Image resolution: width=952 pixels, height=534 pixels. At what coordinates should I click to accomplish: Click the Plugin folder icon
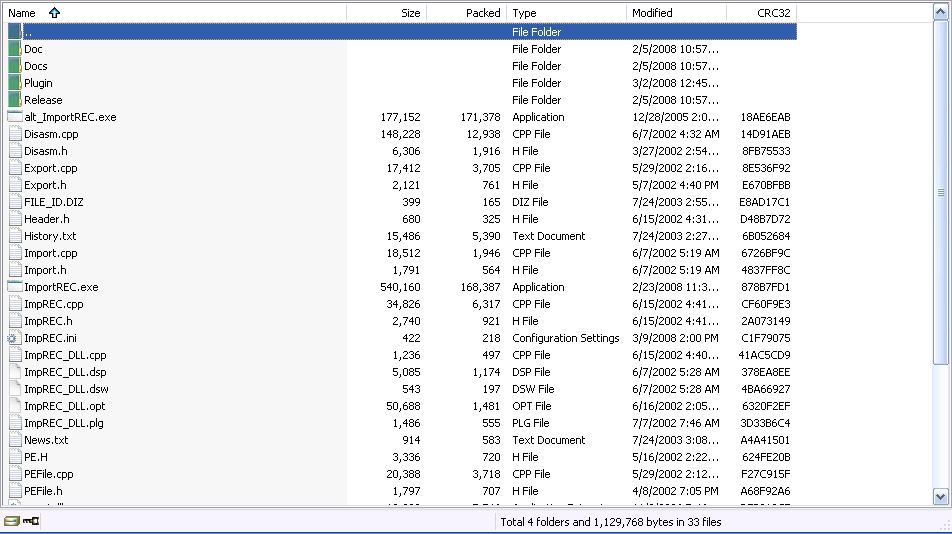pyautogui.click(x=15, y=83)
